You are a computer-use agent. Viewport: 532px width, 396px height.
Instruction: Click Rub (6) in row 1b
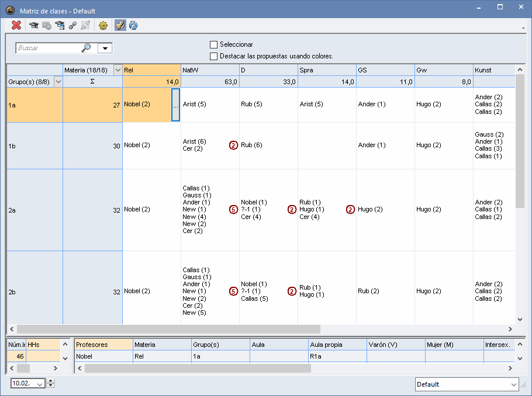pos(251,145)
